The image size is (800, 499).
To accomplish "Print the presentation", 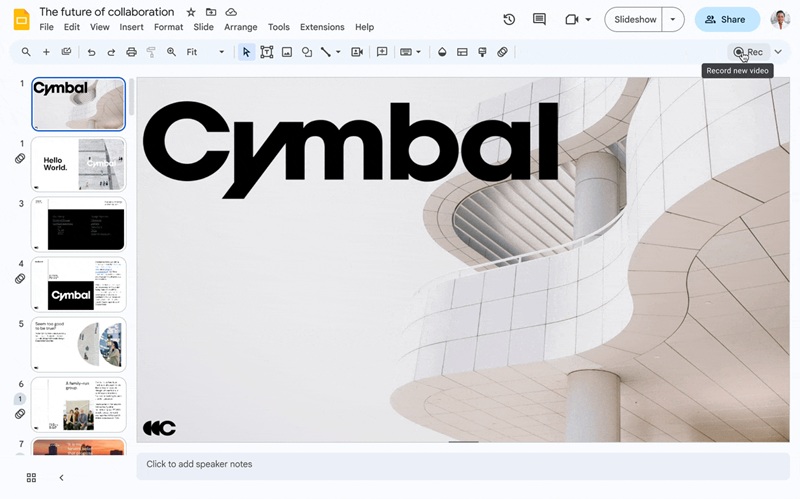I will pos(131,52).
